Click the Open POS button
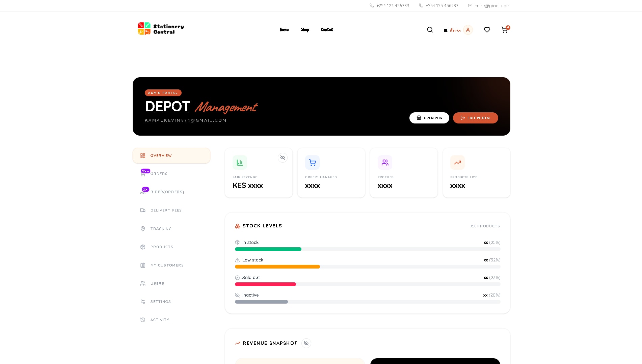The height and width of the screenshot is (364, 642). click(429, 118)
